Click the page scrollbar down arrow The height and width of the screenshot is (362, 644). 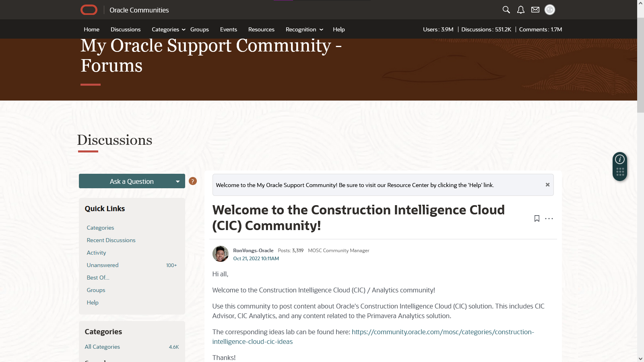pyautogui.click(x=640, y=358)
